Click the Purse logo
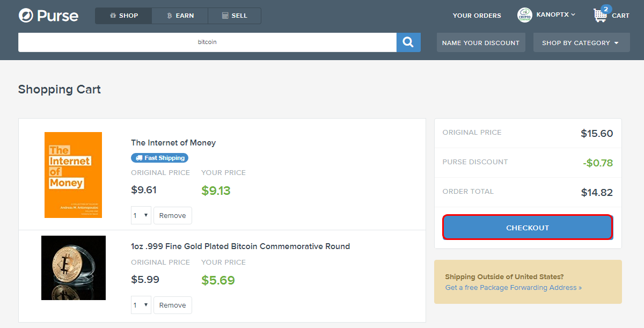Image resolution: width=644 pixels, height=328 pixels. point(48,16)
